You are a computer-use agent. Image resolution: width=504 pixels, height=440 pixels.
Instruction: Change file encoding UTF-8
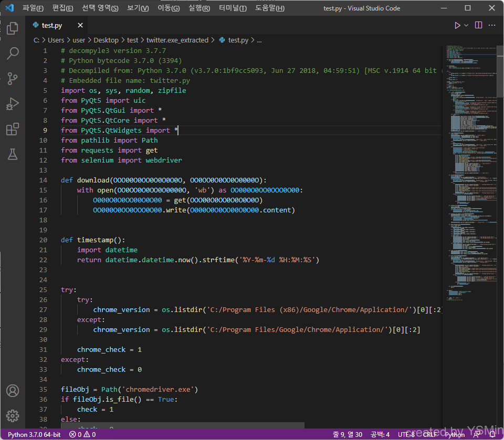pyautogui.click(x=406, y=435)
